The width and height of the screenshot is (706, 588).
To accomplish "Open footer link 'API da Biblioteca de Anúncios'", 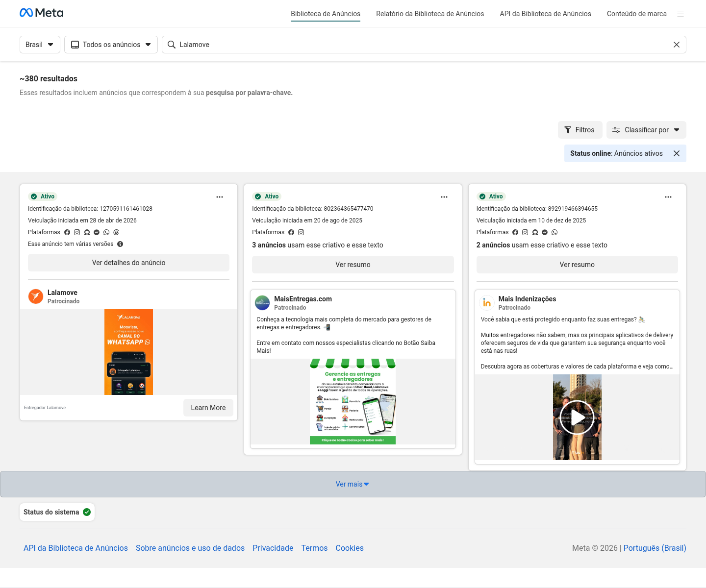I will click(x=76, y=548).
